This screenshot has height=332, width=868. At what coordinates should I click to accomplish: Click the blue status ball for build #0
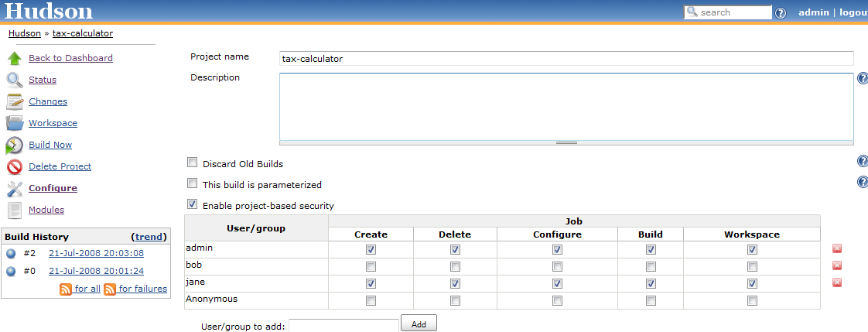pos(11,272)
